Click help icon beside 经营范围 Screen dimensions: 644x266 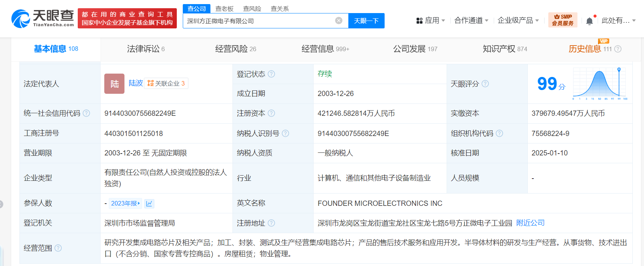coord(58,248)
